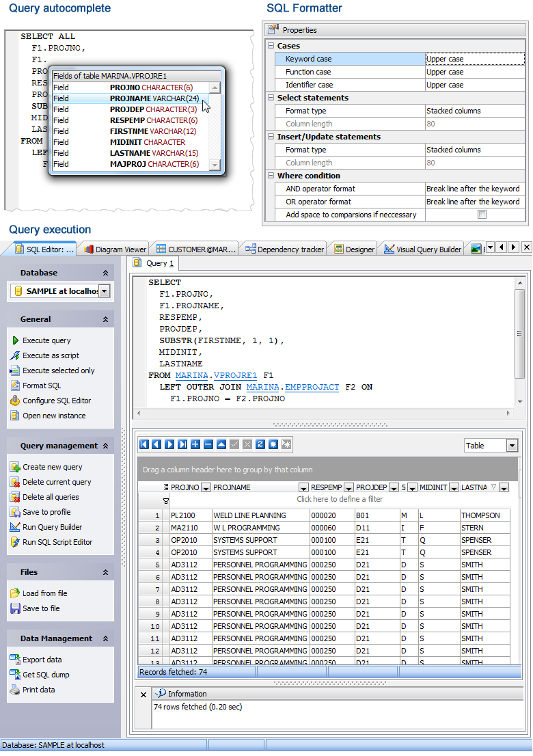Toggle Add space to comparisons checkbox

(x=482, y=215)
